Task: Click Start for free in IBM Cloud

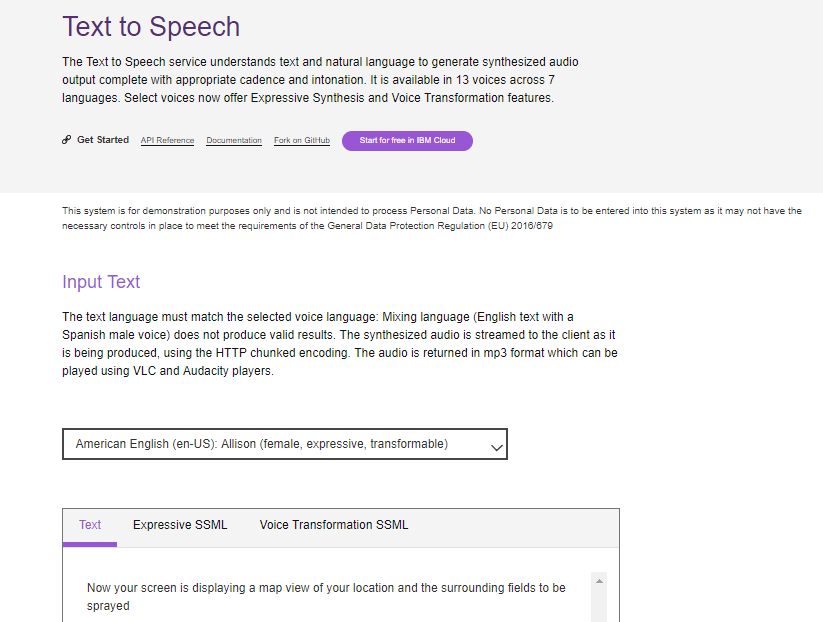Action: 407,141
